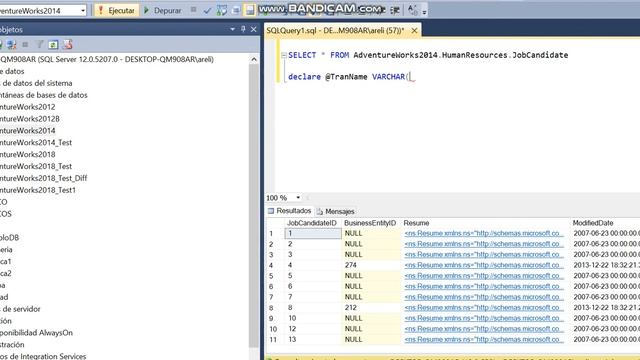Image resolution: width=640 pixels, height=360 pixels.
Task: Click the JobCandidateID column header
Action: point(311,223)
